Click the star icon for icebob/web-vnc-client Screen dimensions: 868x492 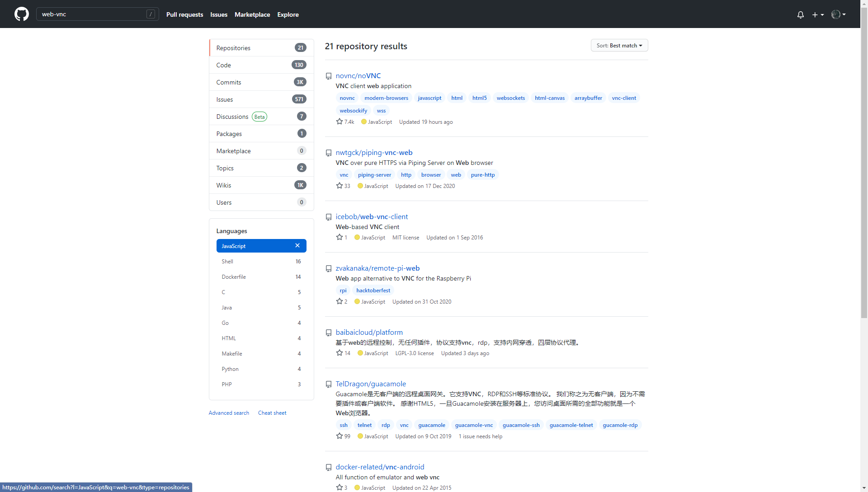point(340,237)
